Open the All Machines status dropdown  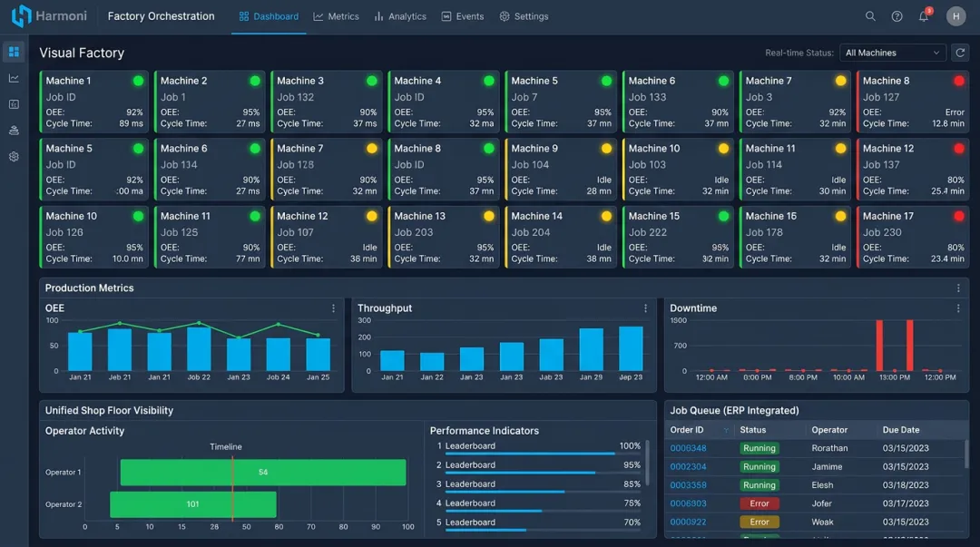pos(893,53)
